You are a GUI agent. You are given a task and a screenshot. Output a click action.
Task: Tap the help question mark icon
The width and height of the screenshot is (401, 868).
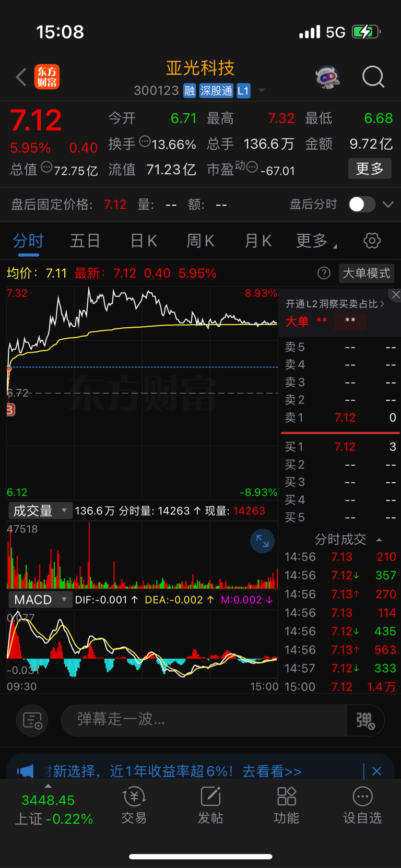point(324,273)
